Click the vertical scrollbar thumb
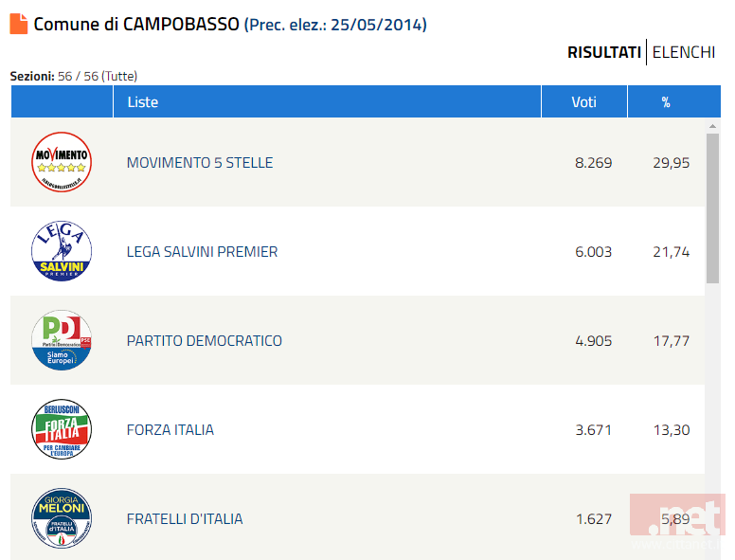This screenshot has height=560, width=735. 712,208
